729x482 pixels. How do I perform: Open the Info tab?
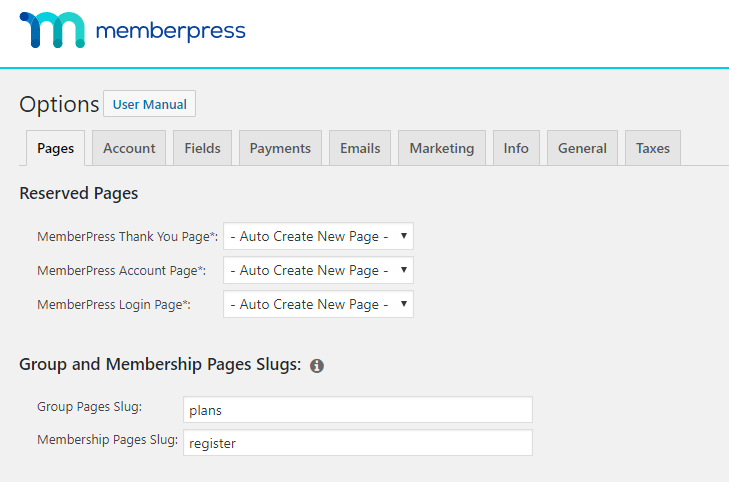click(x=516, y=148)
